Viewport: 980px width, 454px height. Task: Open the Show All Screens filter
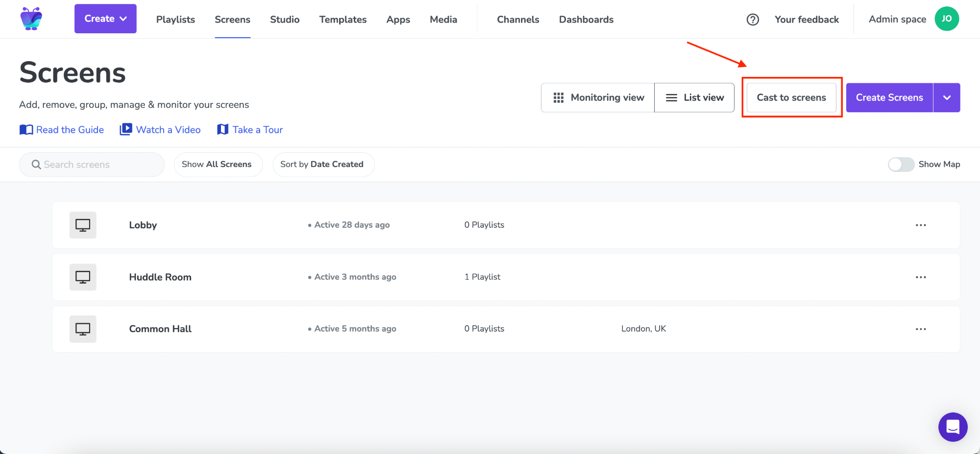pos(218,165)
